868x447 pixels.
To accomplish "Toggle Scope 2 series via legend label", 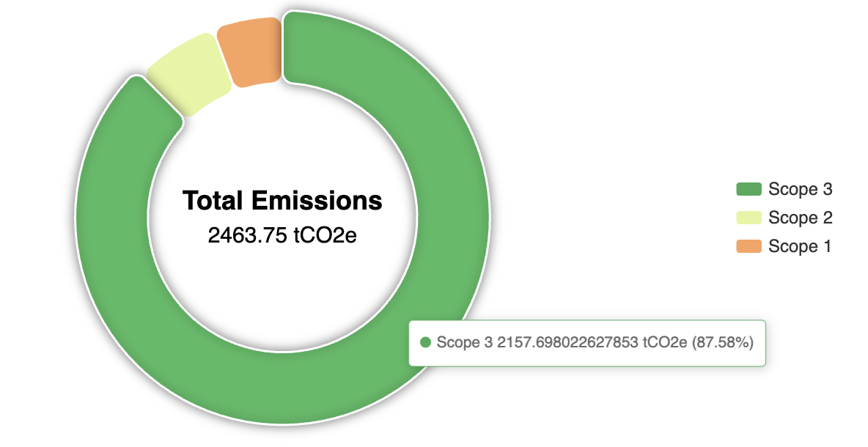I will coord(800,218).
